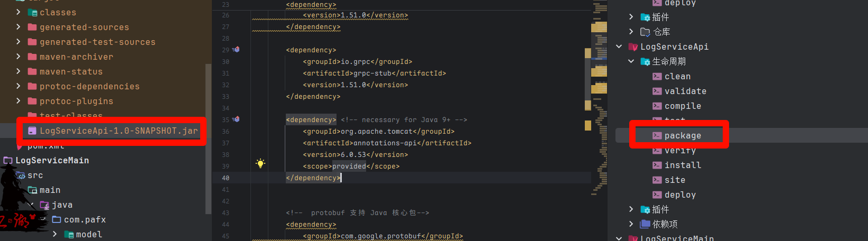Expand the 依赖项 dependencies node
The image size is (868, 241).
[631, 224]
